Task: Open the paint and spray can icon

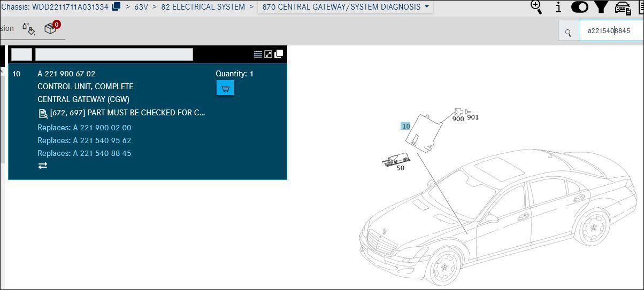Action: [29, 28]
